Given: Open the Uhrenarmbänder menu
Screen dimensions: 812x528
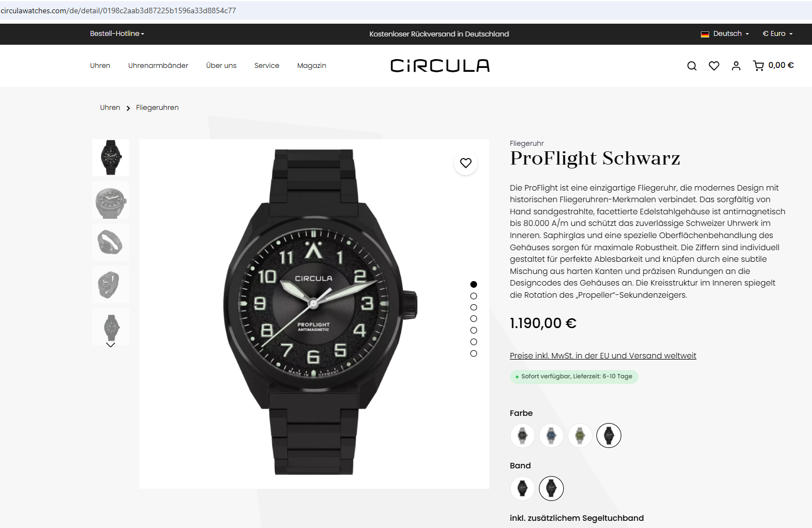Looking at the screenshot, I should pyautogui.click(x=158, y=66).
